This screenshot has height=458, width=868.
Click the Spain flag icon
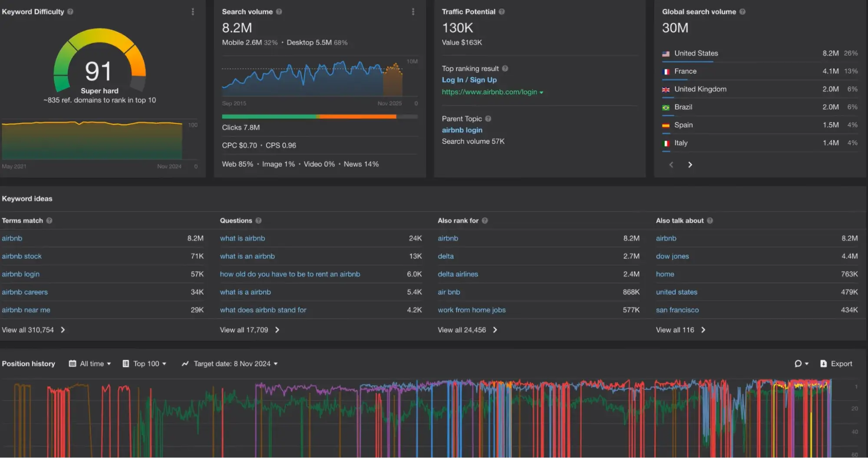(x=666, y=125)
